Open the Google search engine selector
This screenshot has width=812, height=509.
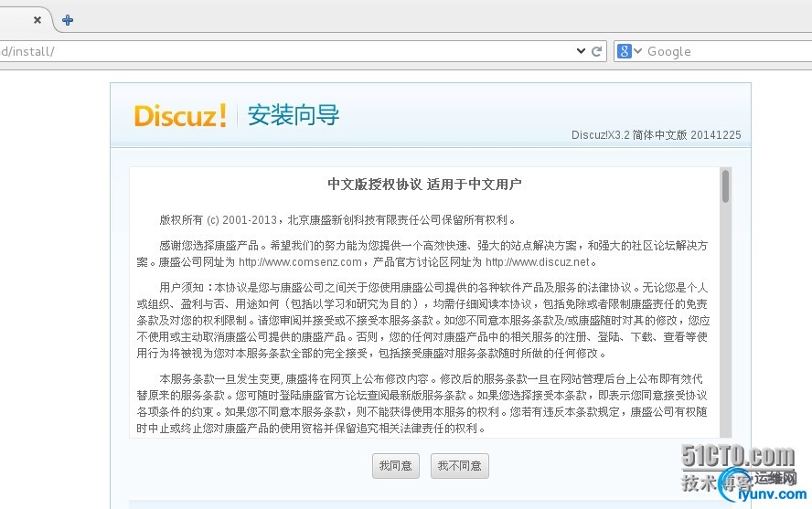click(x=629, y=51)
